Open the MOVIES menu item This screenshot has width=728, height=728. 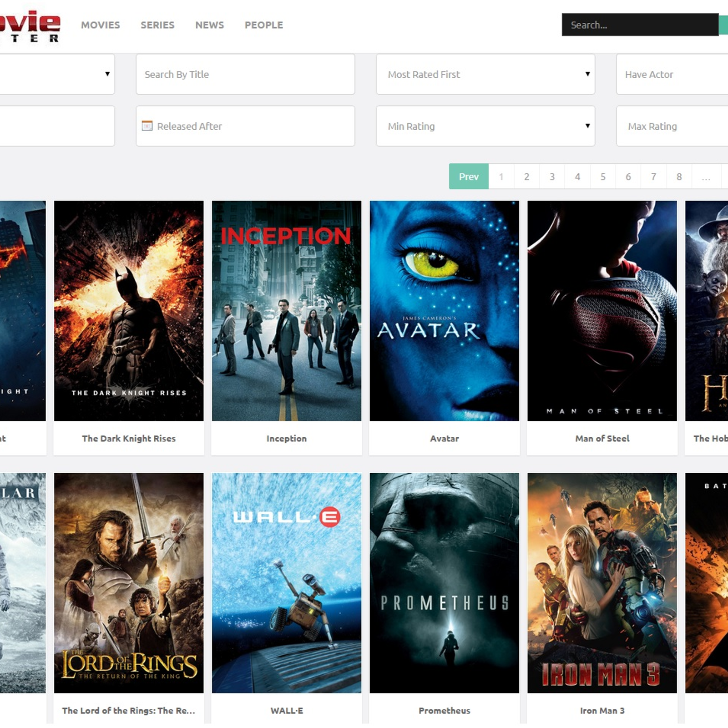pos(101,25)
